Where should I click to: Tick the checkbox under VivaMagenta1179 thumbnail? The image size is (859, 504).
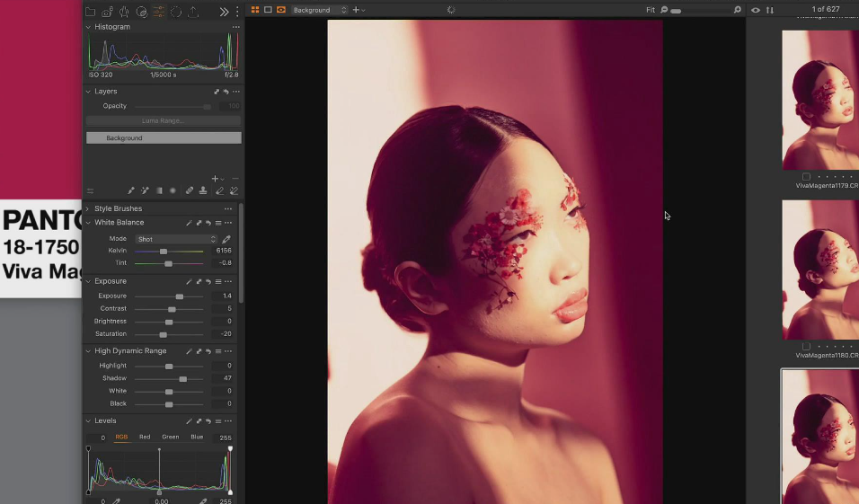tap(806, 177)
